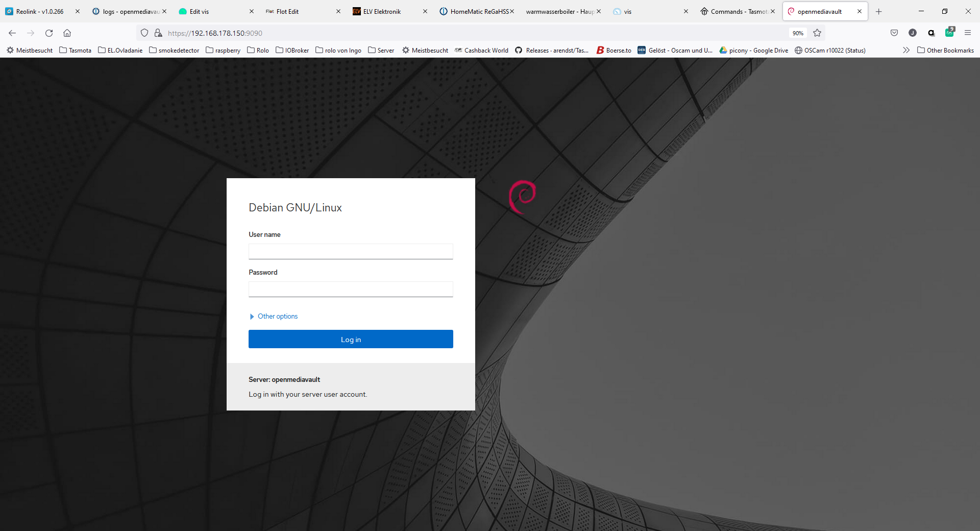Expand the Other options section

(274, 317)
